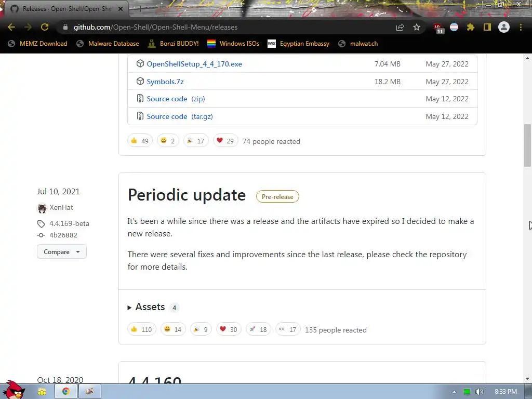
Task: Click the package icon beside Symbols.7z
Action: point(140,81)
